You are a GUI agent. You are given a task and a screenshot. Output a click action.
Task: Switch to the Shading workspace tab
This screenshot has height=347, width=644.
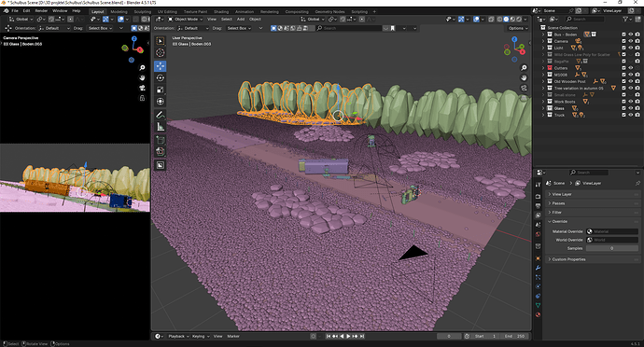[x=221, y=12]
